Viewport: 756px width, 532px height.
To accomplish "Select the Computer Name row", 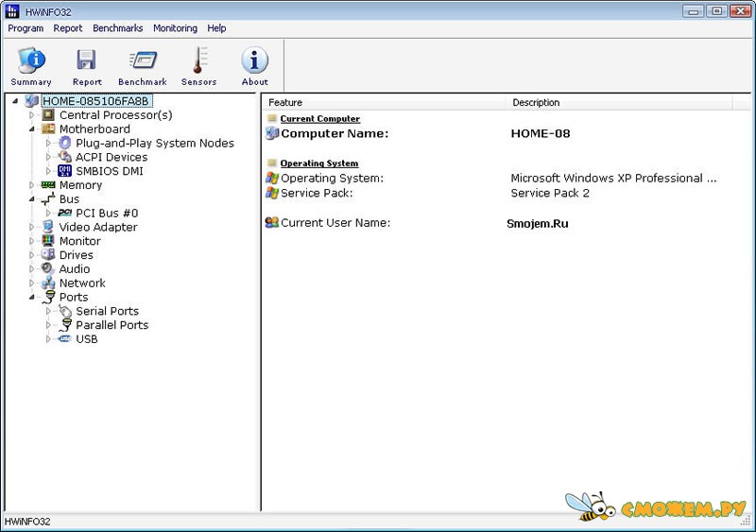I will 499,133.
